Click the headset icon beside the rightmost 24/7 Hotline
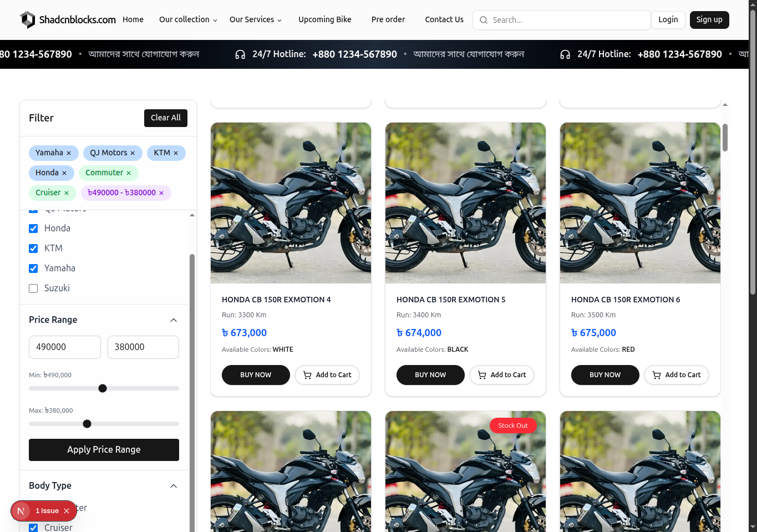This screenshot has height=532, width=757. coord(565,54)
